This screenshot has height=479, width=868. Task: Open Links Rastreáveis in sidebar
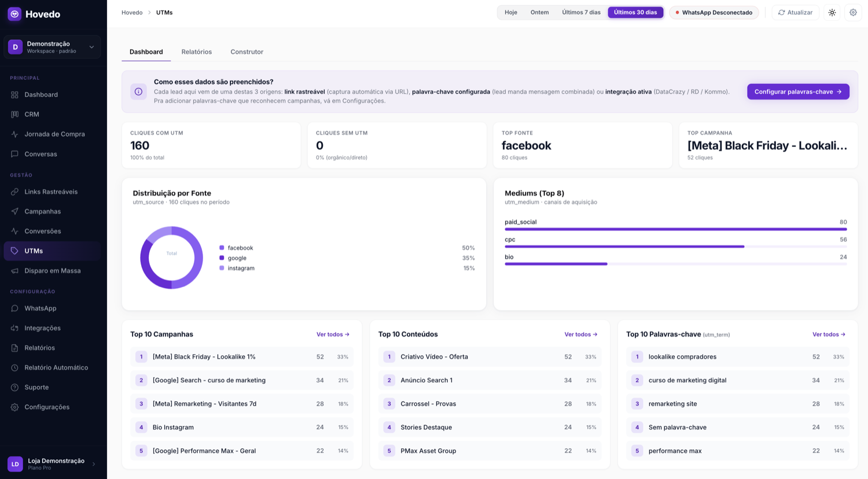(x=52, y=191)
